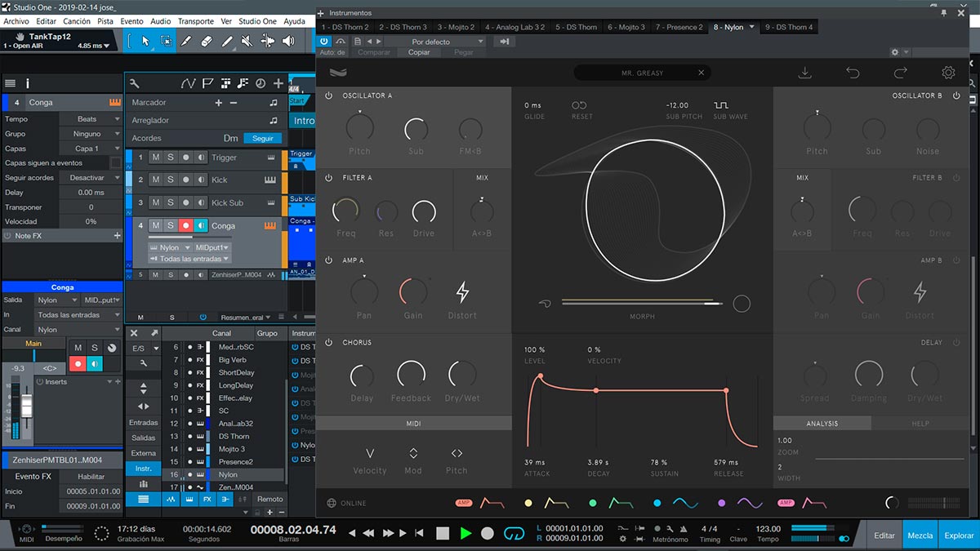
Task: Open the Capas Capa 1 dropdown
Action: (90, 149)
